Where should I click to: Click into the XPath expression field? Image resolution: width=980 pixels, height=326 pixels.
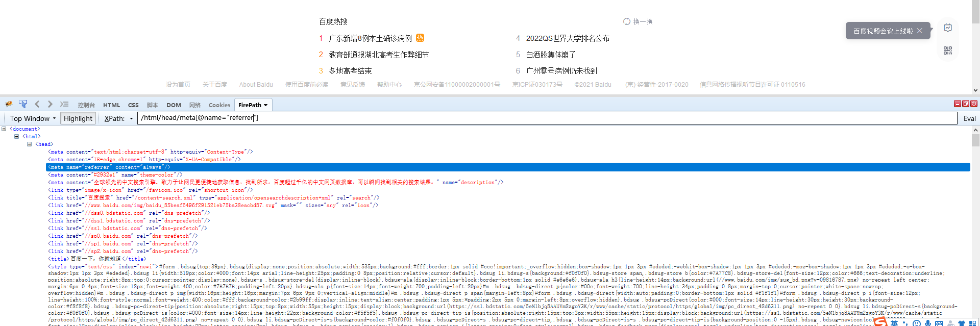(x=547, y=118)
